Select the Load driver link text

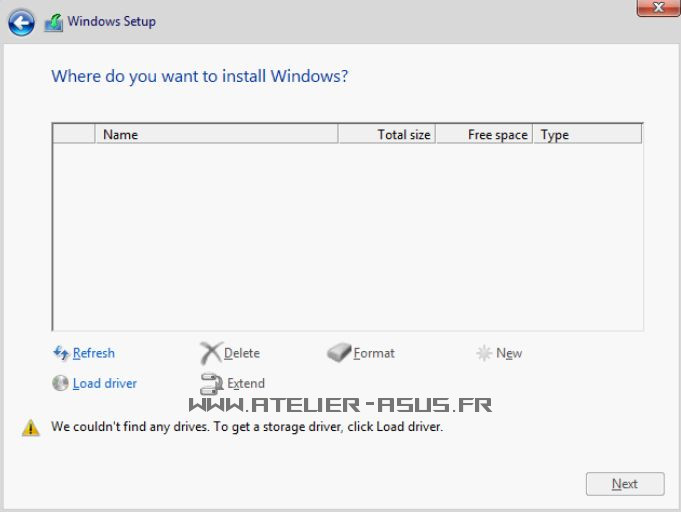(105, 383)
